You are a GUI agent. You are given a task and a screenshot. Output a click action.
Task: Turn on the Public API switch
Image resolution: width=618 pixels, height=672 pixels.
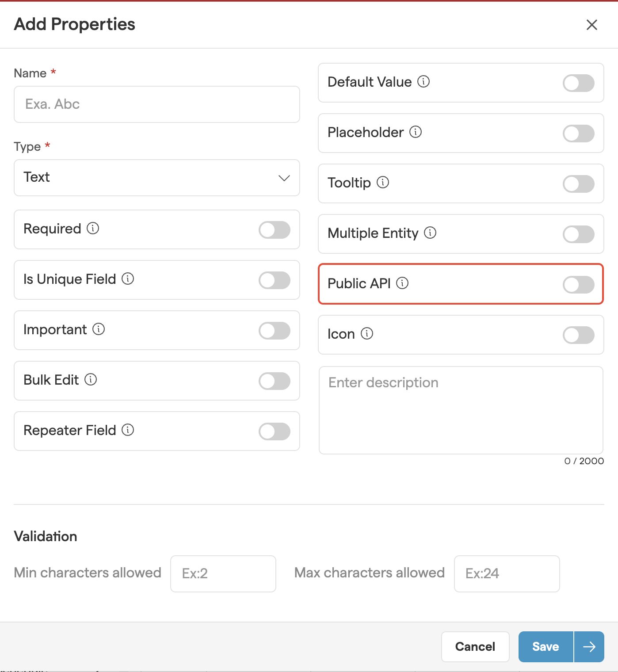pos(578,285)
